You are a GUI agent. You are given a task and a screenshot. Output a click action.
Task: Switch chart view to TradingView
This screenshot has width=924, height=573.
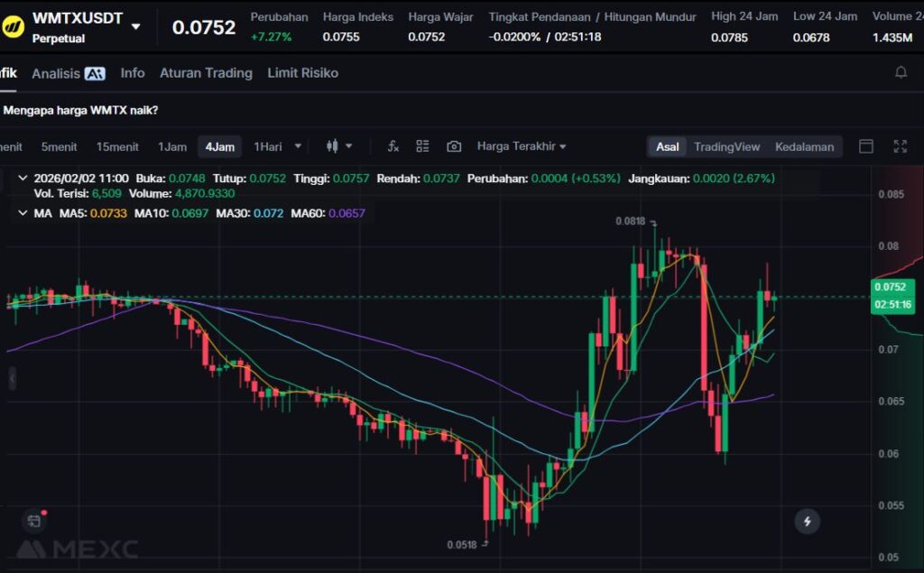tap(726, 146)
